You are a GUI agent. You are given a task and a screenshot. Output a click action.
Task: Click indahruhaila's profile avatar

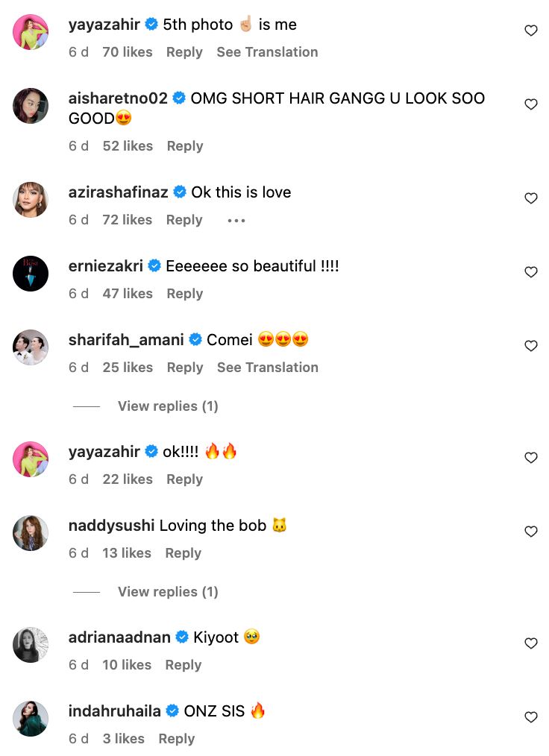tap(31, 719)
